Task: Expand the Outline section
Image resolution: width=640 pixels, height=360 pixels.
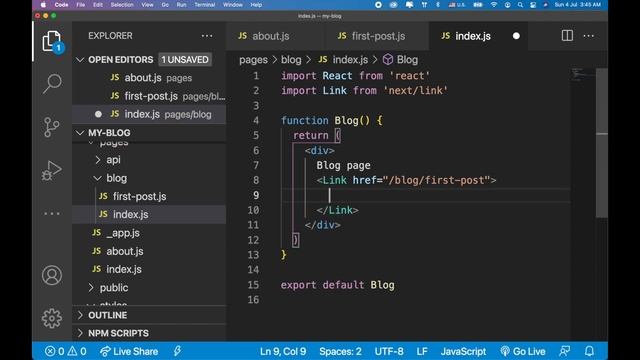Action: 80,315
